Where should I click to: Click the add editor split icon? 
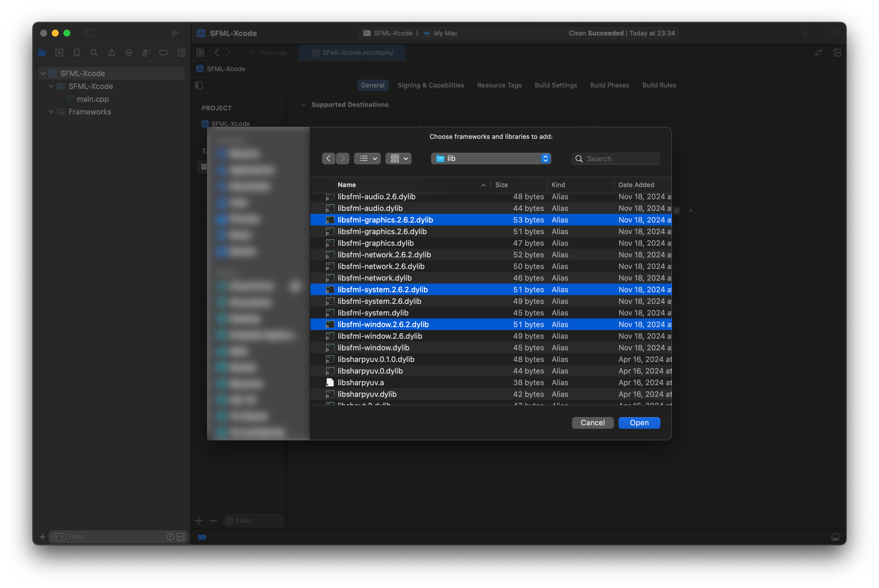(x=837, y=53)
